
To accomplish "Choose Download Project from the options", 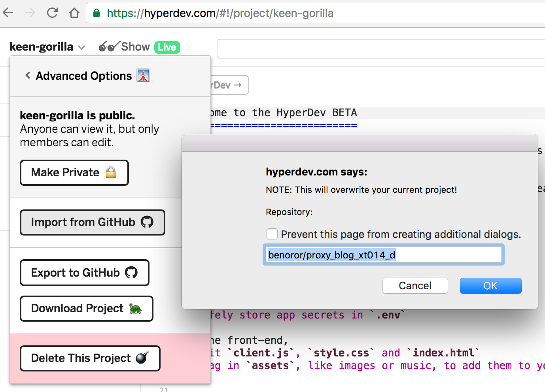I will (x=86, y=308).
